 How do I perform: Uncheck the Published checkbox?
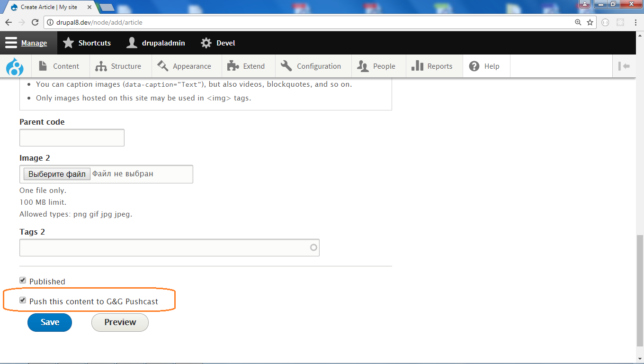pyautogui.click(x=22, y=280)
